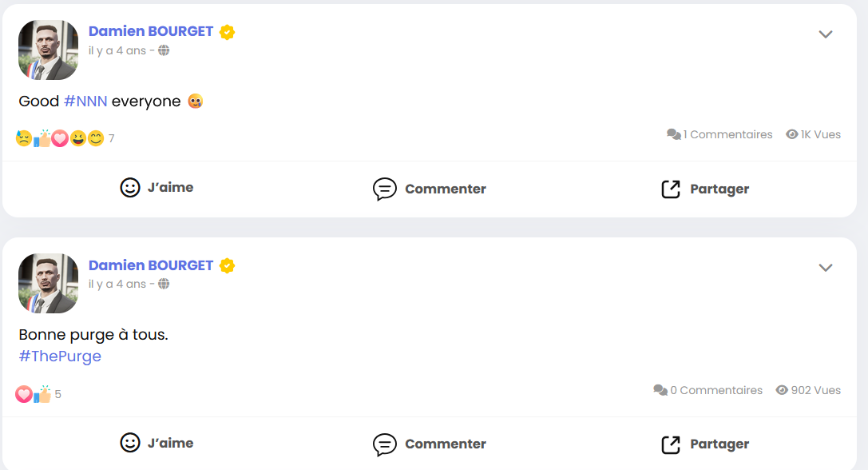The image size is (868, 470).
Task: Click the 902 Vues eye icon
Action: (782, 390)
